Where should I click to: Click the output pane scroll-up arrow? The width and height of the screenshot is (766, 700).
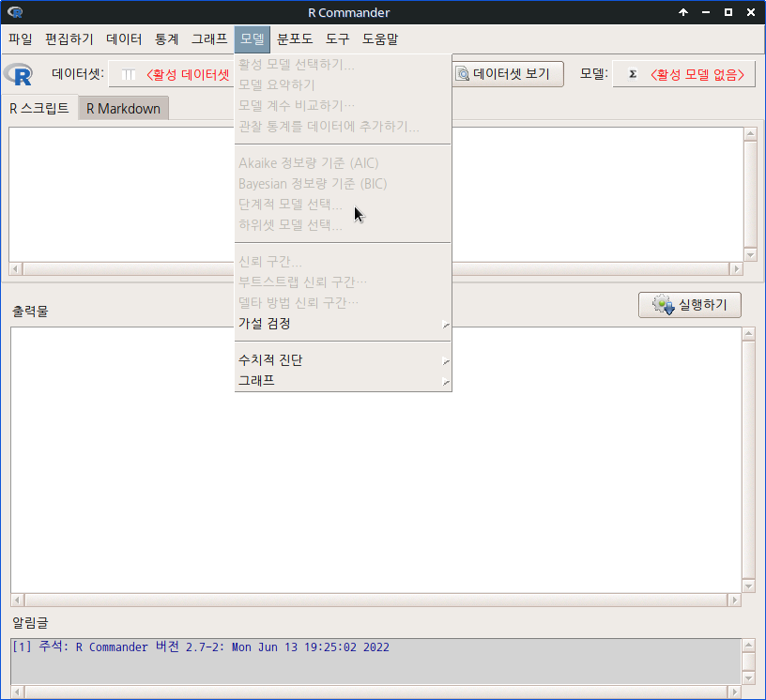[748, 334]
